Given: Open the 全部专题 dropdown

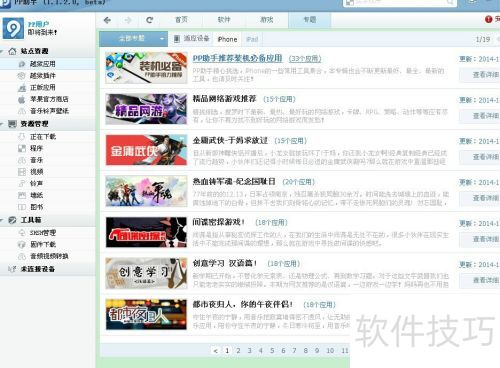Looking at the screenshot, I should tap(133, 39).
